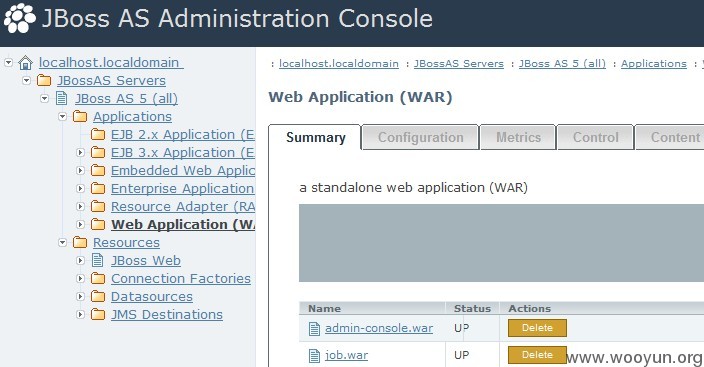704x367 pixels.
Task: Expand the Web Application (WAR) tree node
Action: point(80,225)
